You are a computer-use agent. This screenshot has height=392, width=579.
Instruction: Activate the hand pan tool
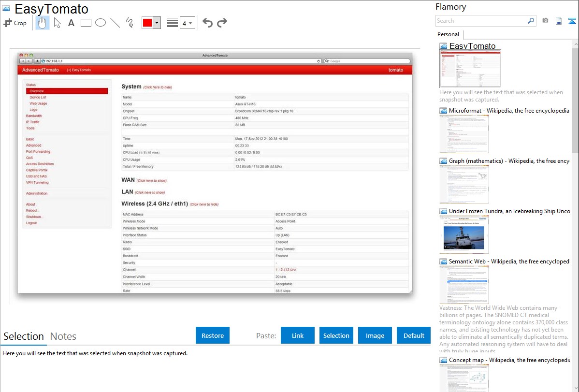pos(43,23)
